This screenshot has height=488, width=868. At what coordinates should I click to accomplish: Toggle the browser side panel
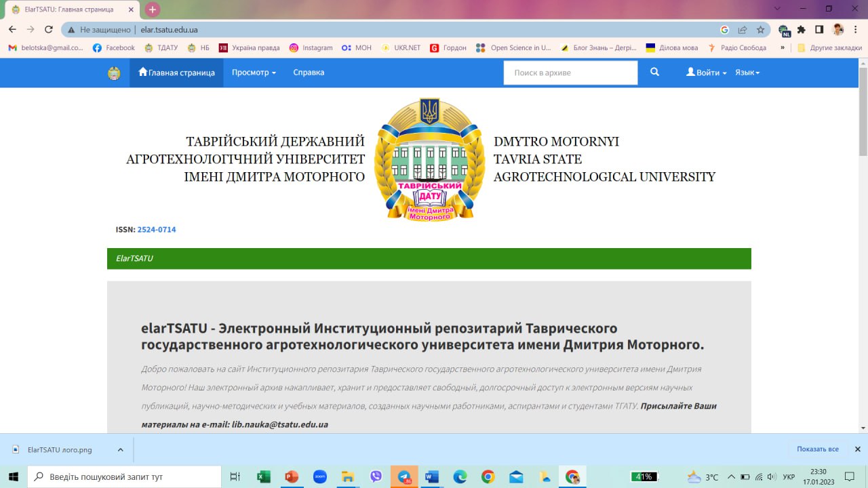(x=819, y=30)
